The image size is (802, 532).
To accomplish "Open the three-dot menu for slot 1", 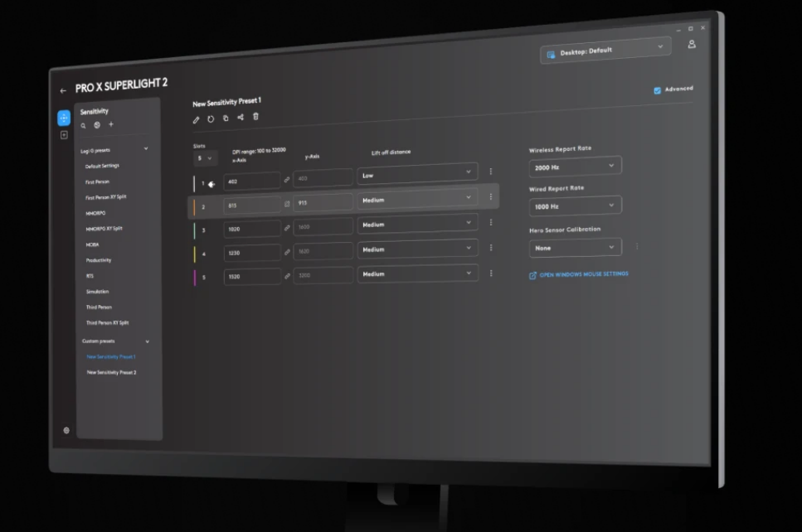I will (x=490, y=172).
